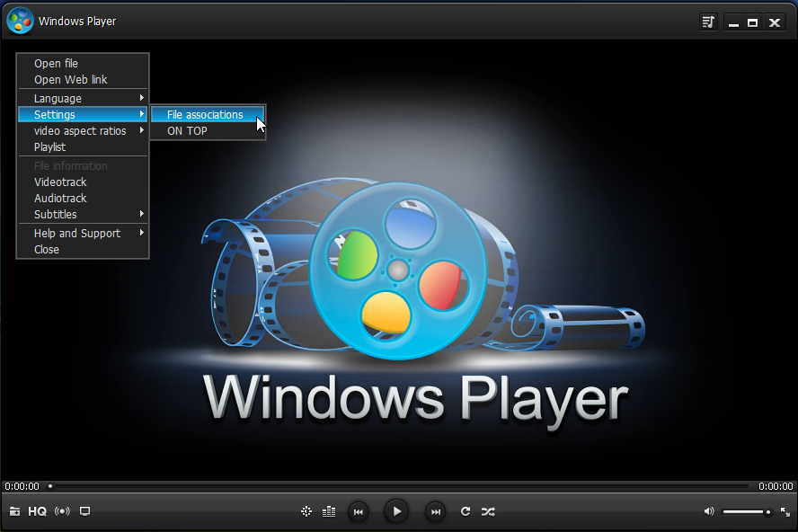Viewport: 798px width, 532px height.
Task: Adjust the volume slider
Action: (746, 511)
